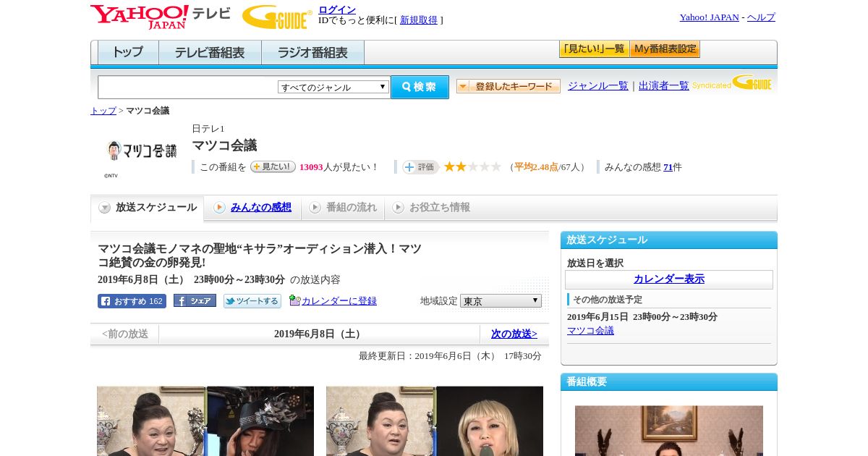Viewport: 868px width, 456px height.
Task: Click the Facebook おすすめ 162 button
Action: (132, 301)
